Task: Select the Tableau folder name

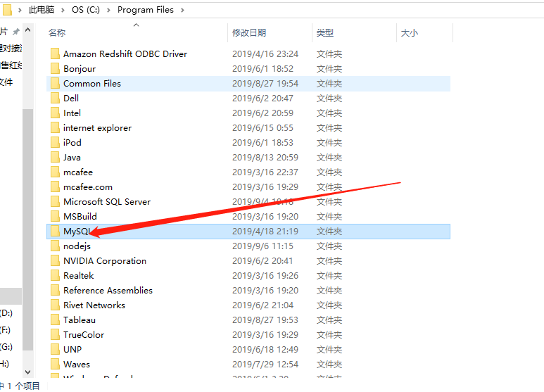Action: coord(80,320)
